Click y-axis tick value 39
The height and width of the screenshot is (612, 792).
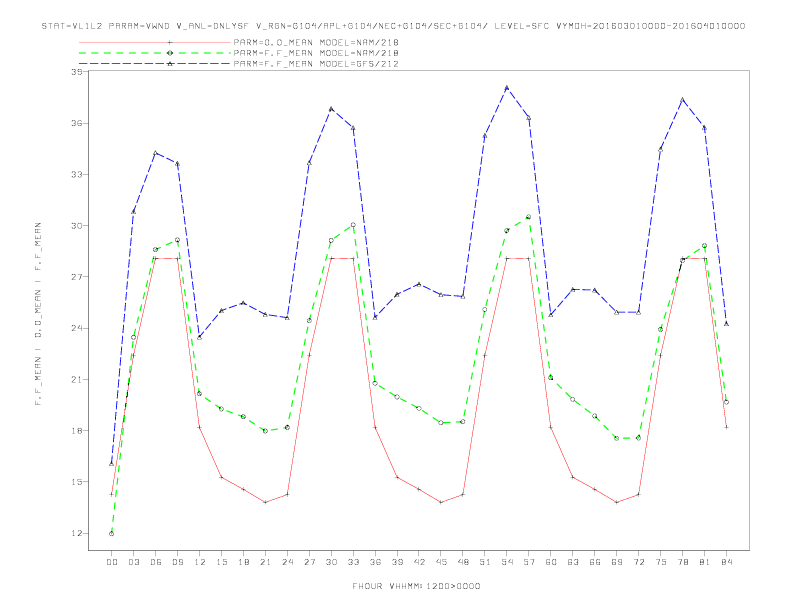coord(76,72)
